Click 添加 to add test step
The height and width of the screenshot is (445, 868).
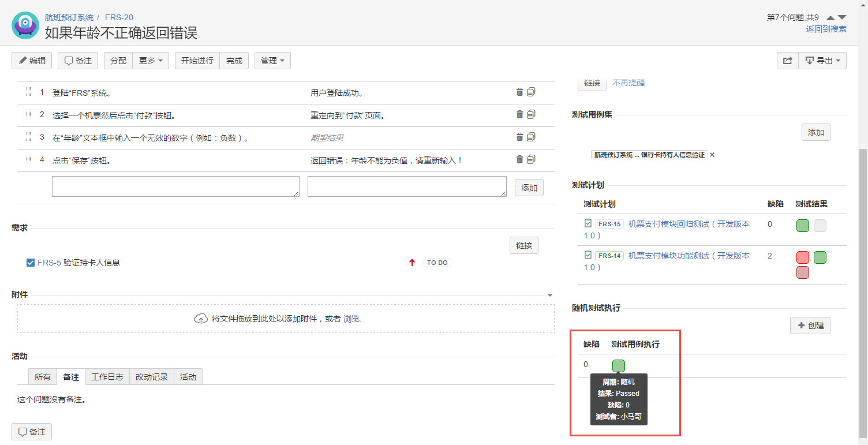529,188
